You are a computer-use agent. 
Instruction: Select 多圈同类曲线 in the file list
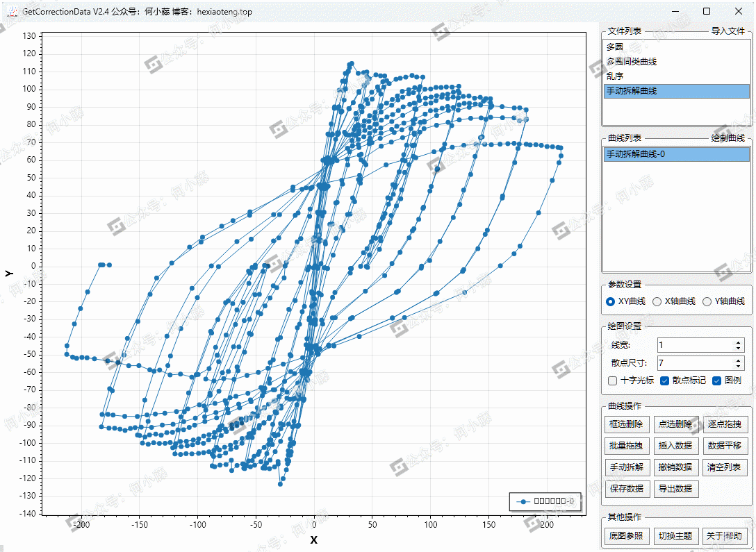[x=631, y=62]
